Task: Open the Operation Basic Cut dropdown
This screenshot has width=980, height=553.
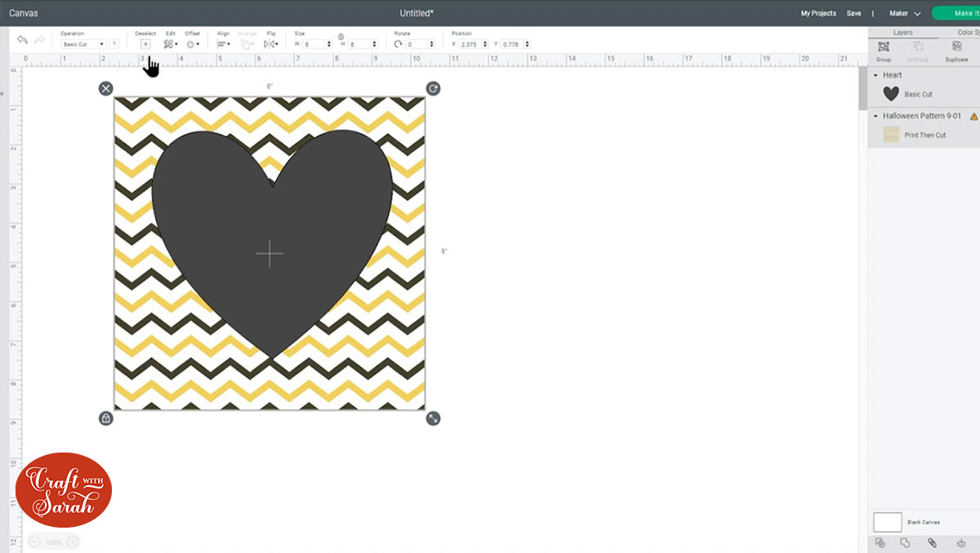Action: (x=84, y=44)
